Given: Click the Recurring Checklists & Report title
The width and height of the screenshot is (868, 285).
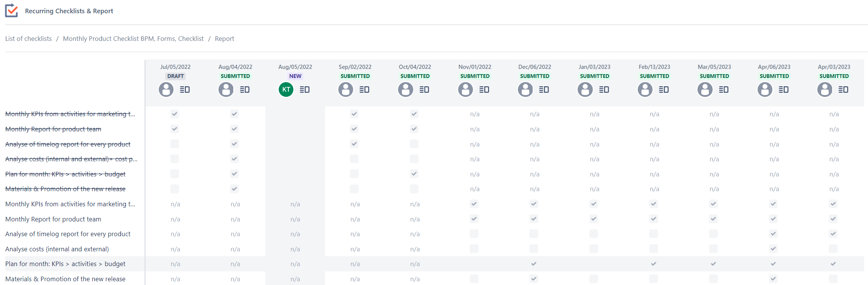Looking at the screenshot, I should point(69,11).
